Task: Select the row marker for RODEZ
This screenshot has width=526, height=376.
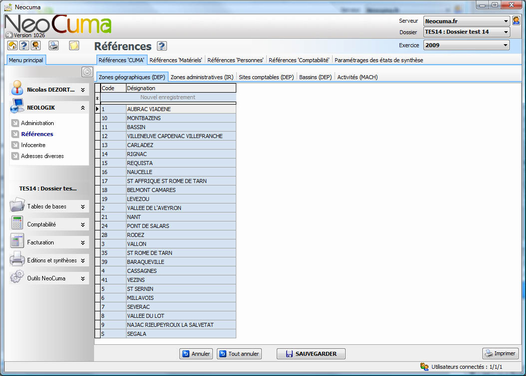Action: coord(97,235)
